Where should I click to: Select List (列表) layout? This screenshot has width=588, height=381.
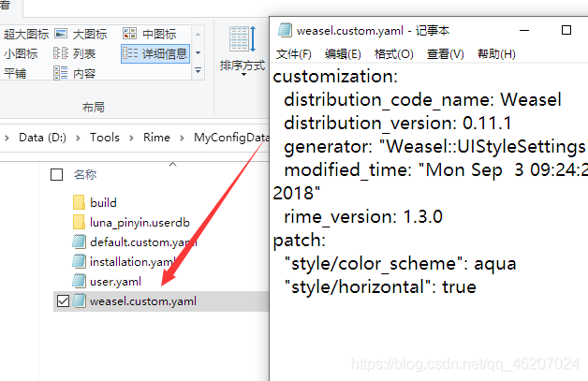click(x=74, y=53)
